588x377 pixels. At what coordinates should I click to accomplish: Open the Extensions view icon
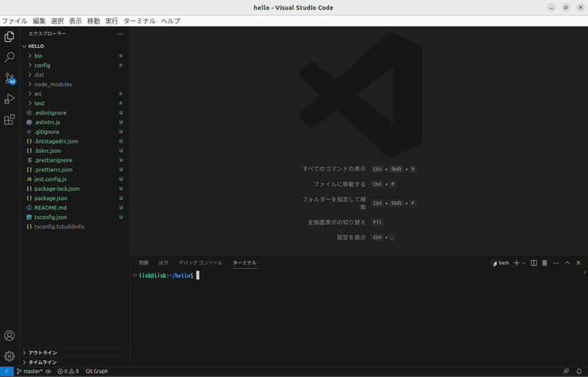click(x=10, y=120)
